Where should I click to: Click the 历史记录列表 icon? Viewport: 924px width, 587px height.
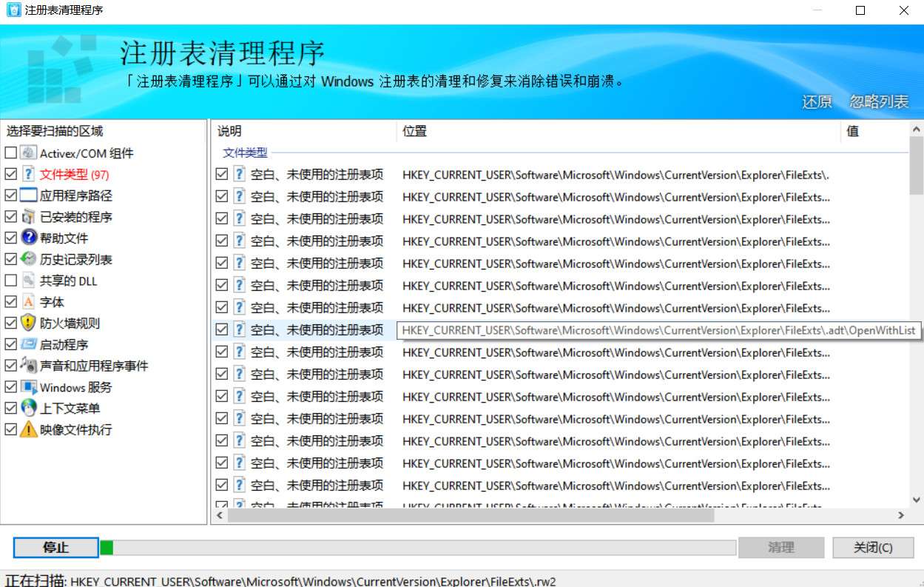click(28, 260)
